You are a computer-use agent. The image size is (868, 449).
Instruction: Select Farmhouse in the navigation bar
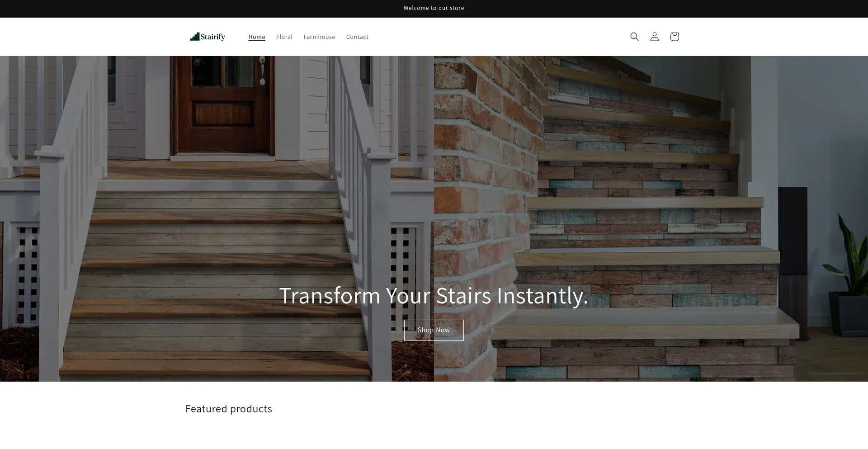click(319, 37)
